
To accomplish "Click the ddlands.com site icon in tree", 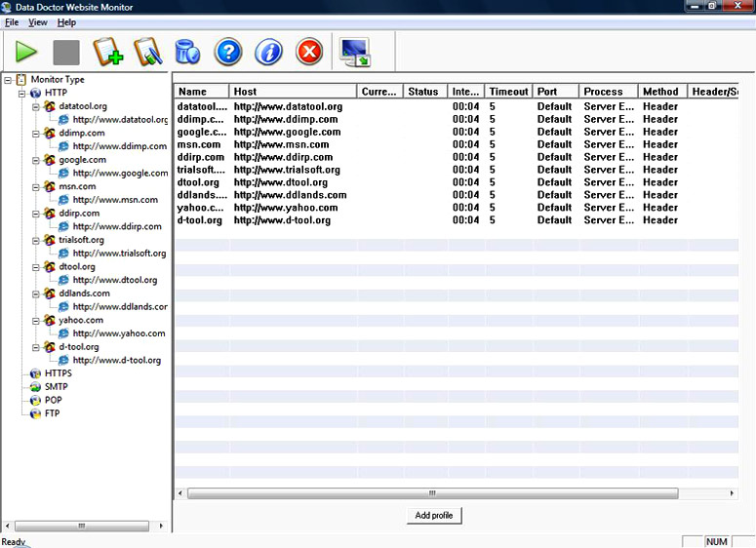I will click(50, 294).
